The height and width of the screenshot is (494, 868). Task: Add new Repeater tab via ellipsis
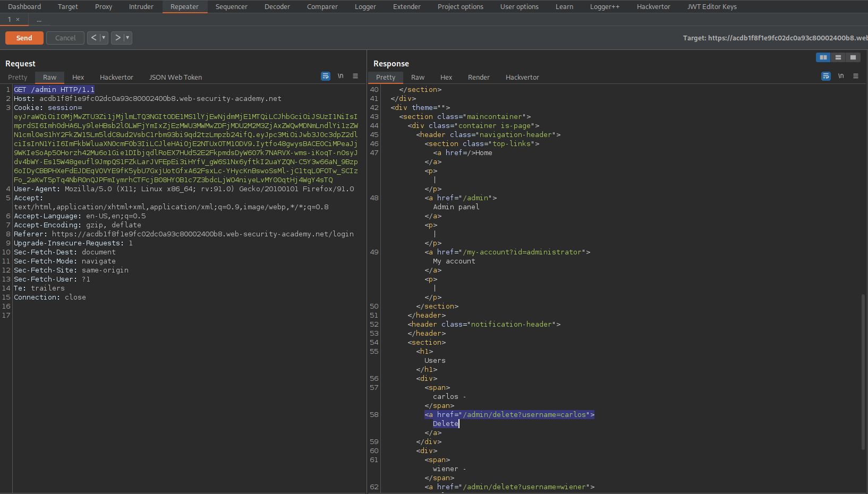click(x=39, y=20)
